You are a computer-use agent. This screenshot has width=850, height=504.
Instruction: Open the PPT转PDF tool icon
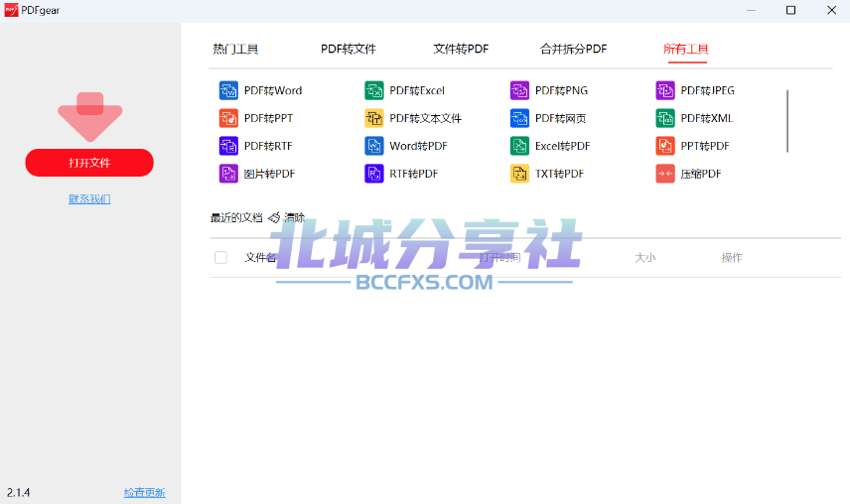[x=665, y=146]
